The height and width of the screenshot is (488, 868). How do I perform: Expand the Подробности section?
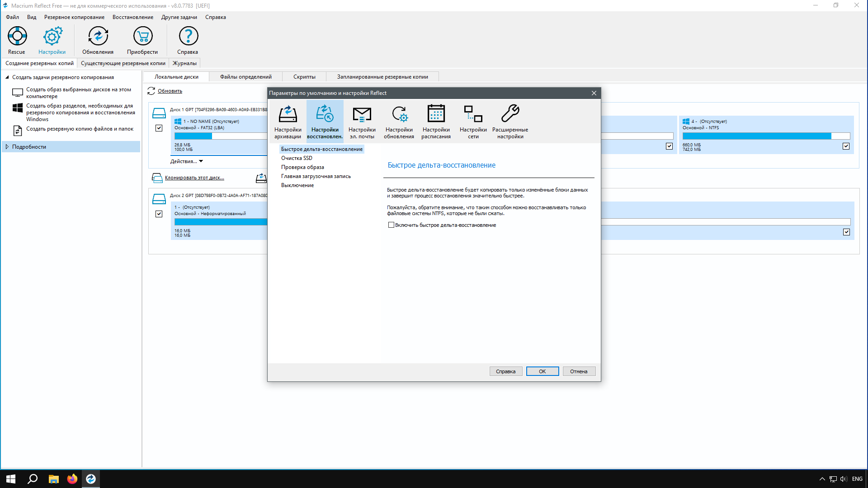[7, 147]
